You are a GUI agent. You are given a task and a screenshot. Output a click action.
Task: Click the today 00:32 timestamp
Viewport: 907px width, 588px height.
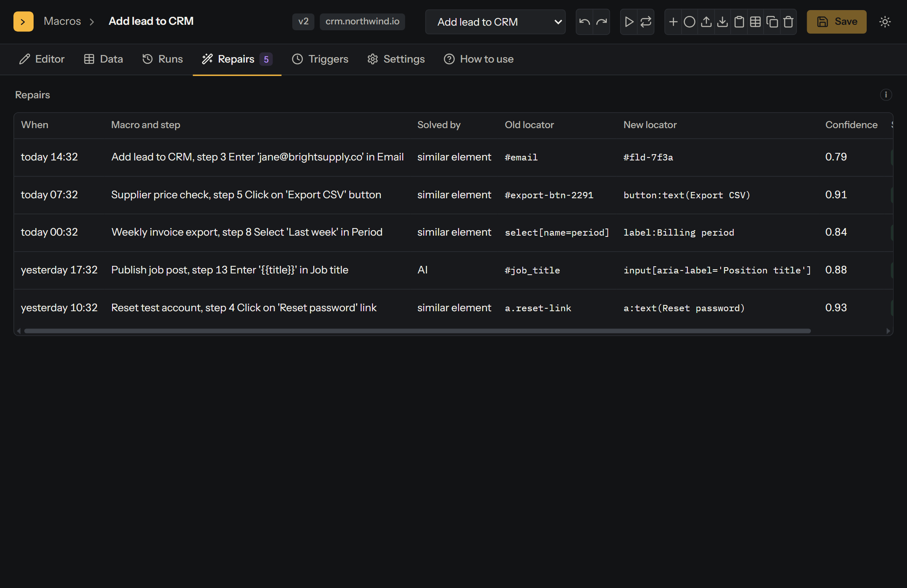pos(50,232)
